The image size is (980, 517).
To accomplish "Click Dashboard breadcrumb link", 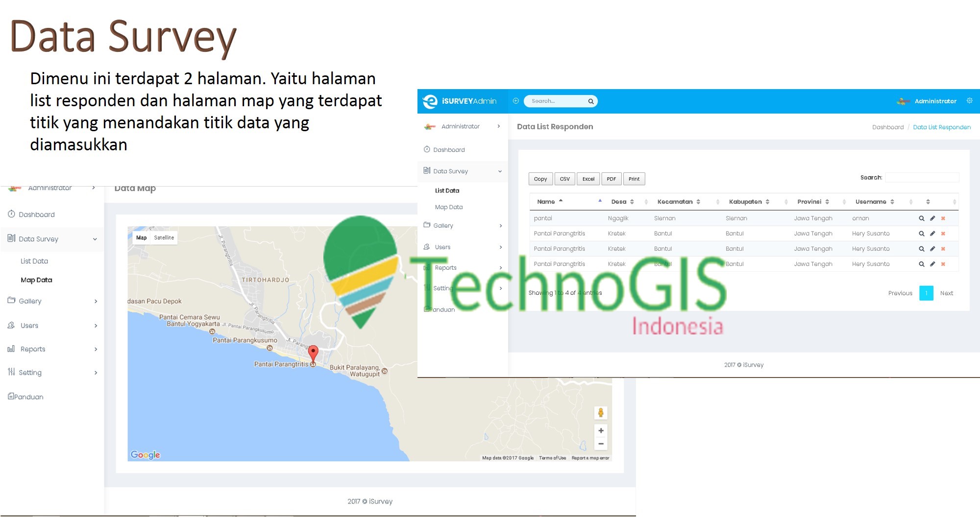I will tap(888, 127).
